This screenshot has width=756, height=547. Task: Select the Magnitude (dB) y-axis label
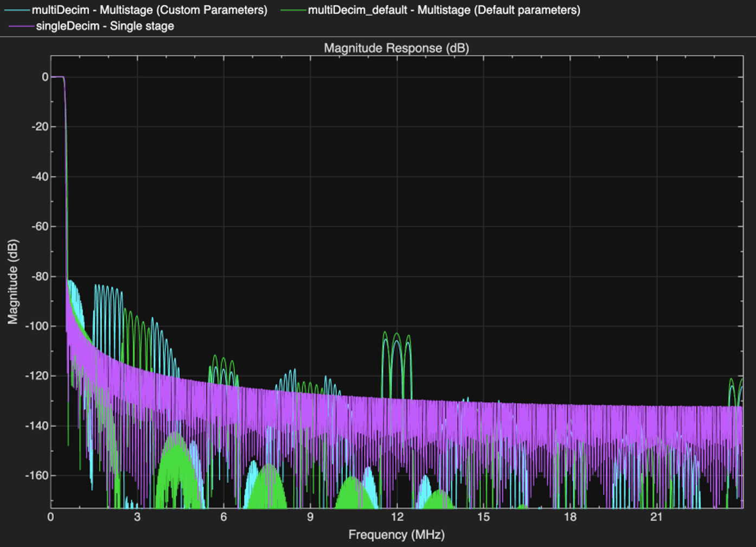click(13, 282)
